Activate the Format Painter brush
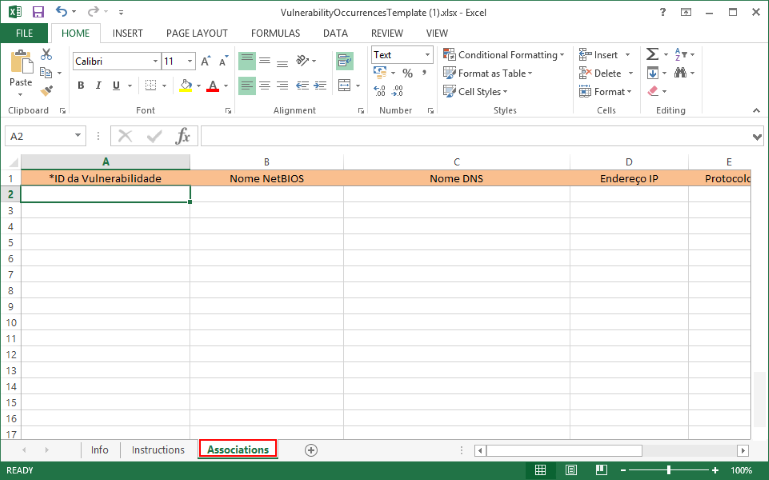The height and width of the screenshot is (480, 769). [x=47, y=91]
